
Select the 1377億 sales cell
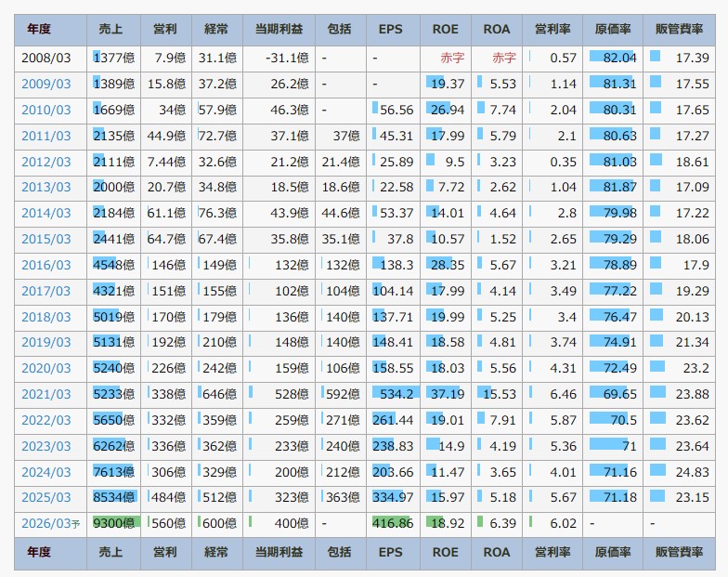[x=113, y=59]
